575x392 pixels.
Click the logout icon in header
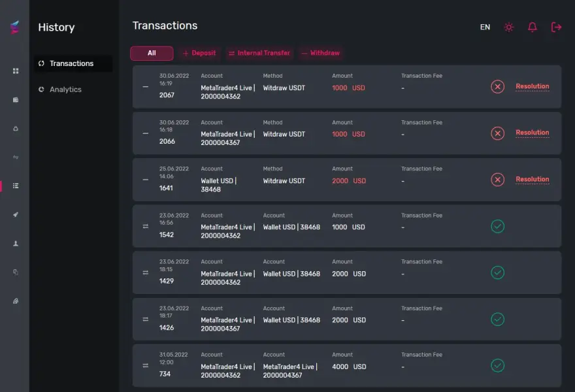(556, 27)
